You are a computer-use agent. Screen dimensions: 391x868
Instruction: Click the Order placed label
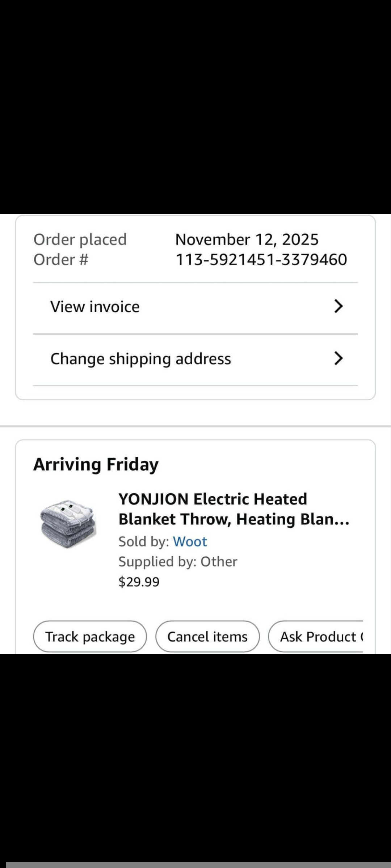coord(80,239)
